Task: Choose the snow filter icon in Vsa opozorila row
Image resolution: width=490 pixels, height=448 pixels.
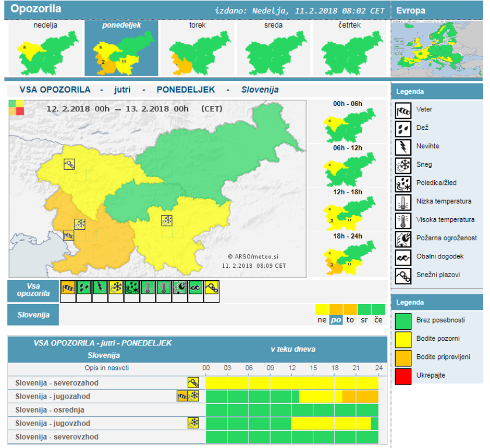Action: coord(116,288)
